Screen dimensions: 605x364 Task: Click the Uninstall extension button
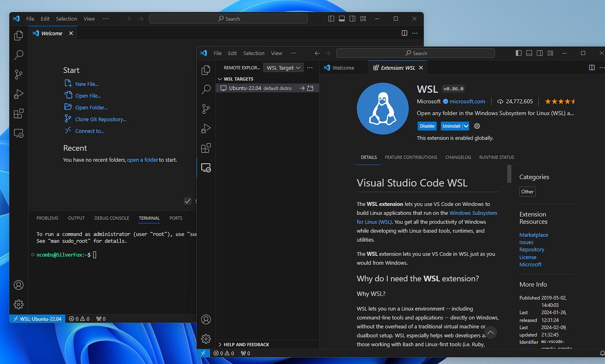451,126
